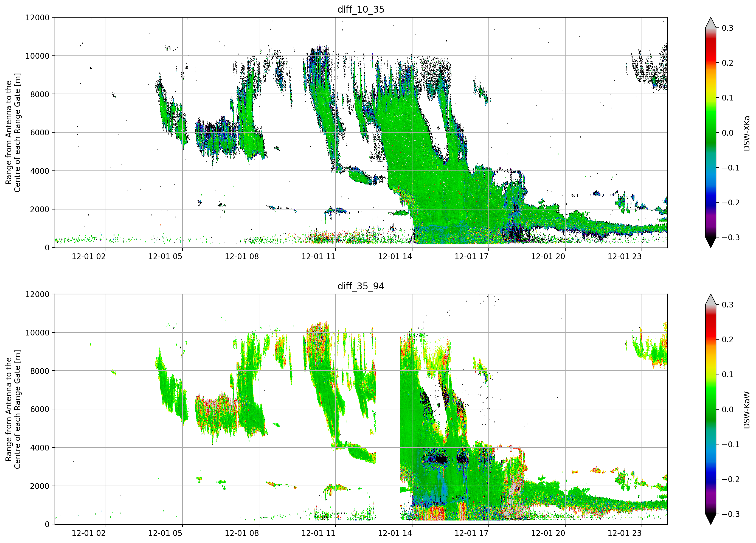Click the 0.2 tick on DSW-KaW colorbar

(x=728, y=340)
